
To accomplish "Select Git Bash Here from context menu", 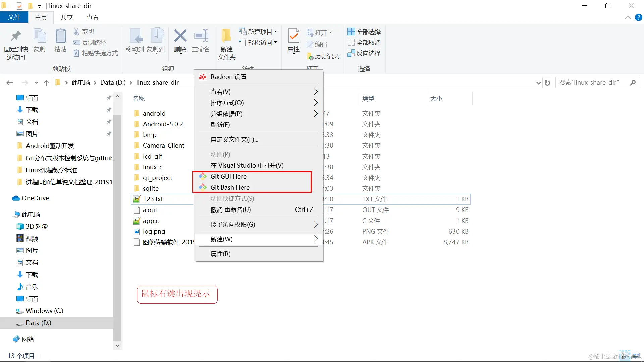I will click(230, 187).
